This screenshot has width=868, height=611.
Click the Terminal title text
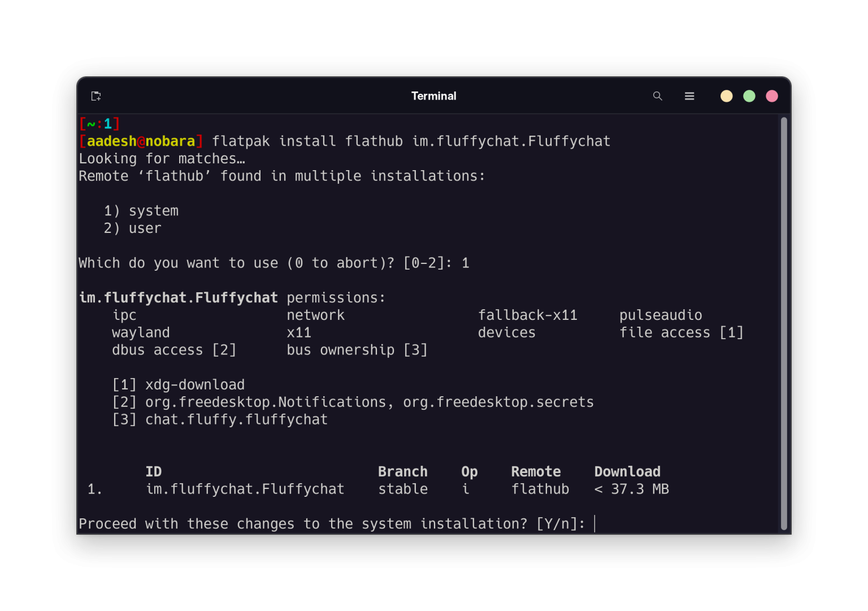point(433,96)
